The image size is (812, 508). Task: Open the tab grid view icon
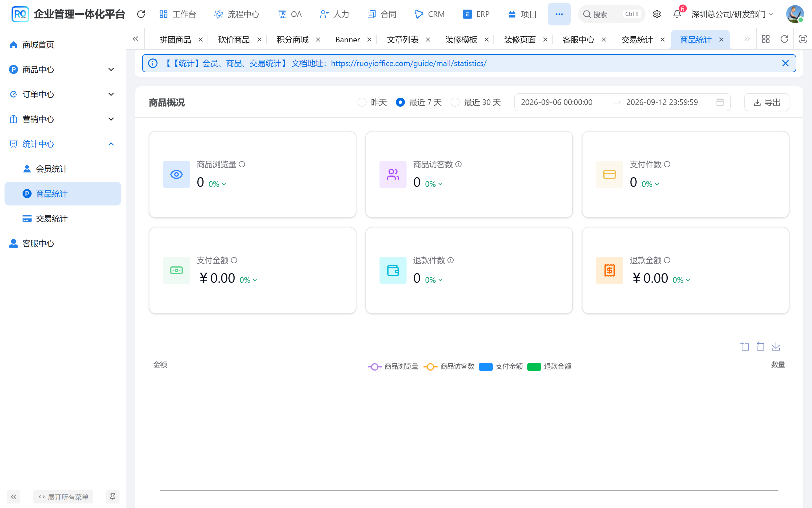[765, 39]
